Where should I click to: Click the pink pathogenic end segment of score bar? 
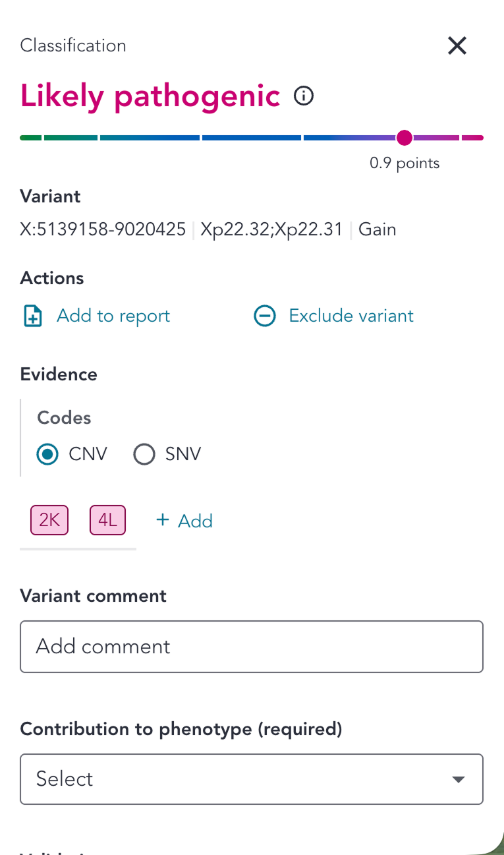(x=473, y=138)
